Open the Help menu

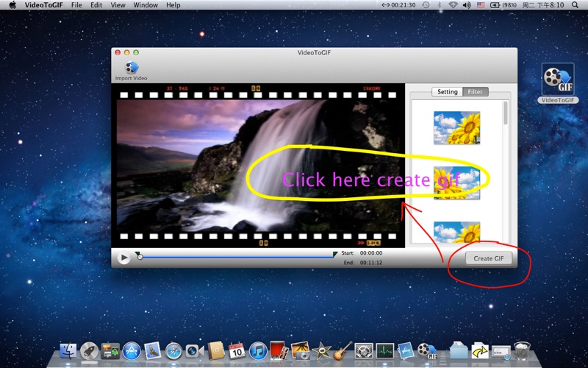tap(173, 5)
